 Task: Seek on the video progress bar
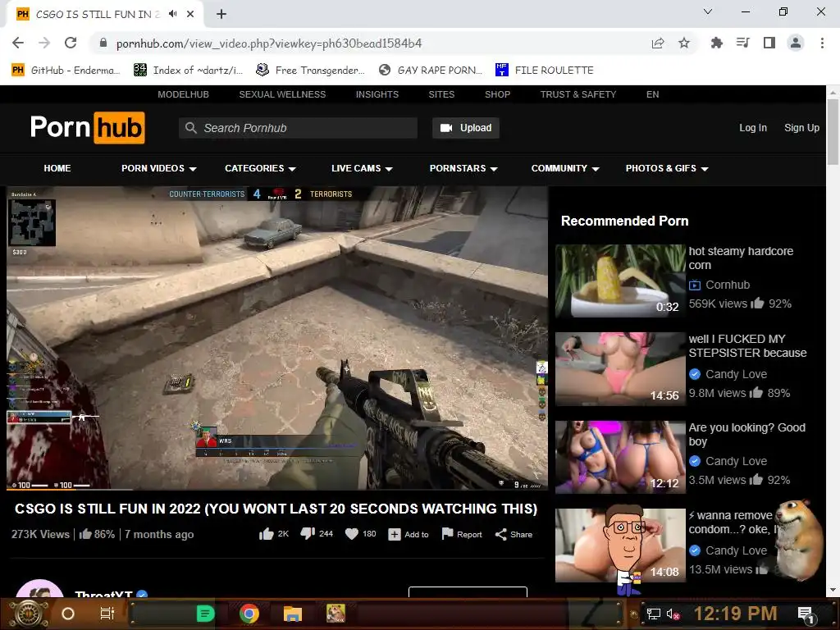(x=277, y=489)
